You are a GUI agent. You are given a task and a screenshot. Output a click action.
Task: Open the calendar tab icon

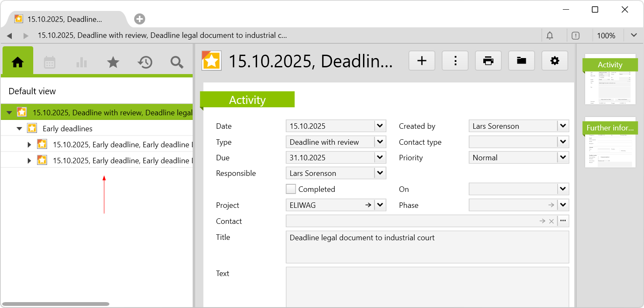[x=50, y=62]
